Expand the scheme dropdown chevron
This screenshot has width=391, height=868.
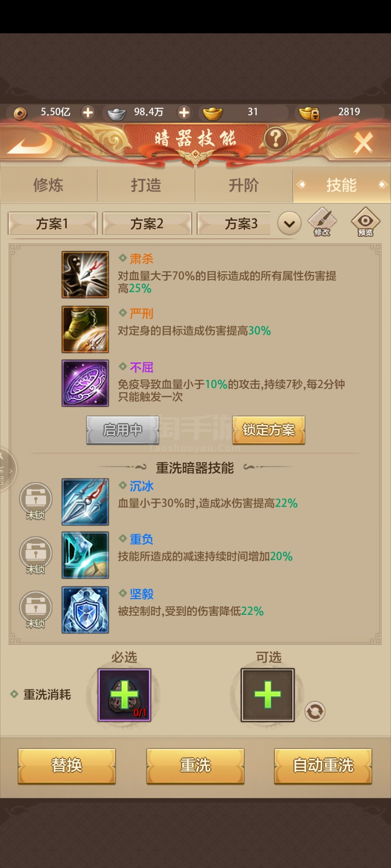tap(289, 224)
